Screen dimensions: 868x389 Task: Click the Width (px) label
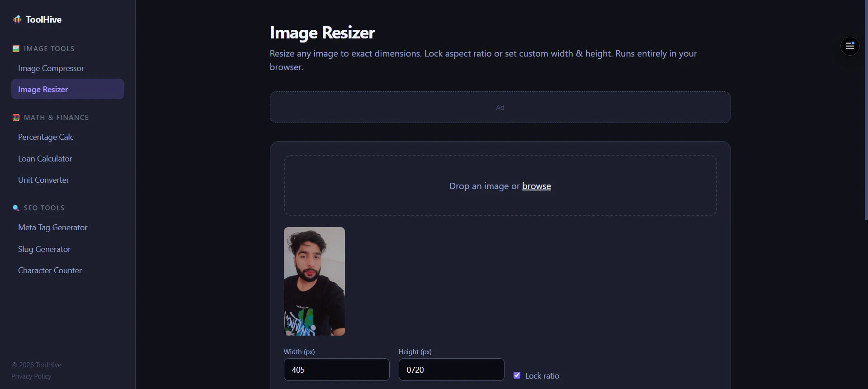coord(299,352)
